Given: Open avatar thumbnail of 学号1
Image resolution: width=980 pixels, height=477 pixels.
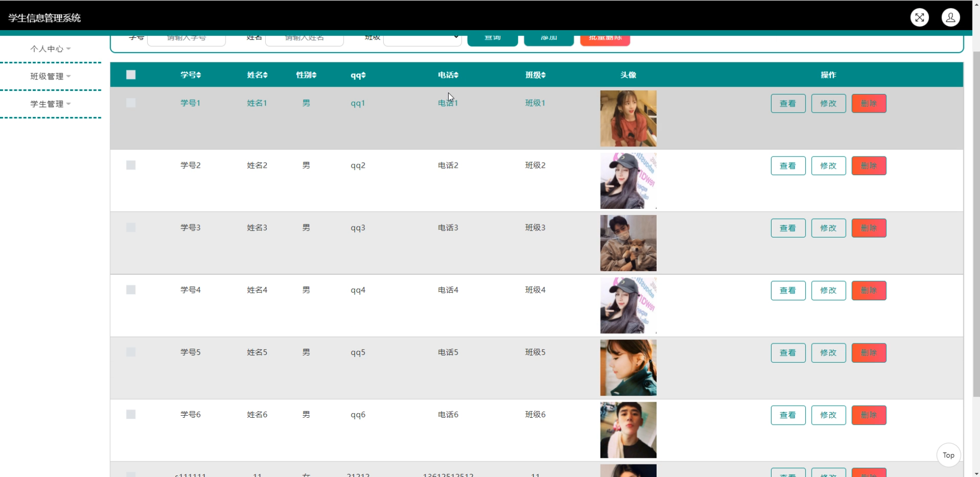Looking at the screenshot, I should (x=628, y=118).
